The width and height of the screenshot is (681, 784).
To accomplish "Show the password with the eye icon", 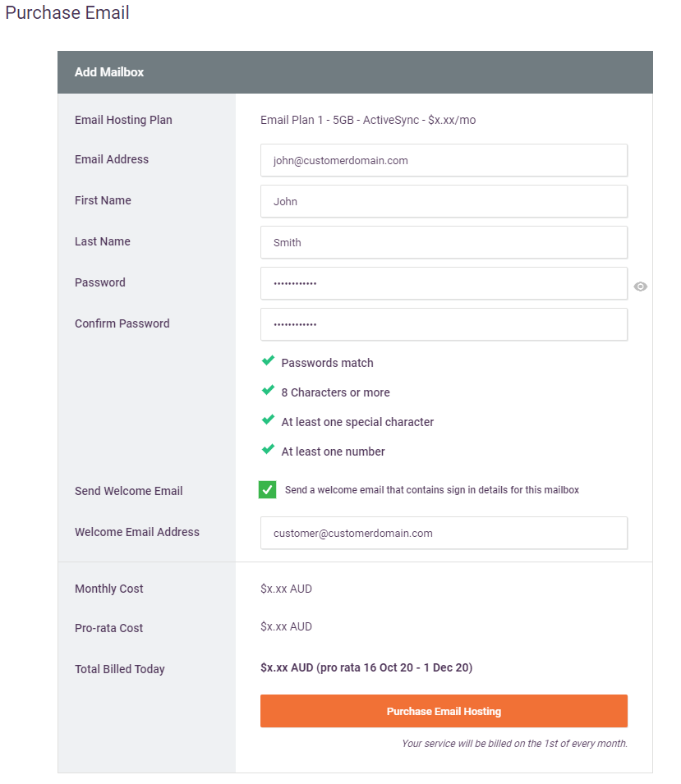I will click(x=641, y=287).
